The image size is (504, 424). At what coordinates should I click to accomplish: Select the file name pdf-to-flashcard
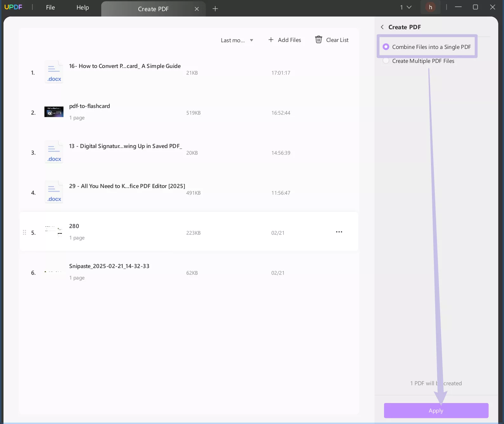90,106
